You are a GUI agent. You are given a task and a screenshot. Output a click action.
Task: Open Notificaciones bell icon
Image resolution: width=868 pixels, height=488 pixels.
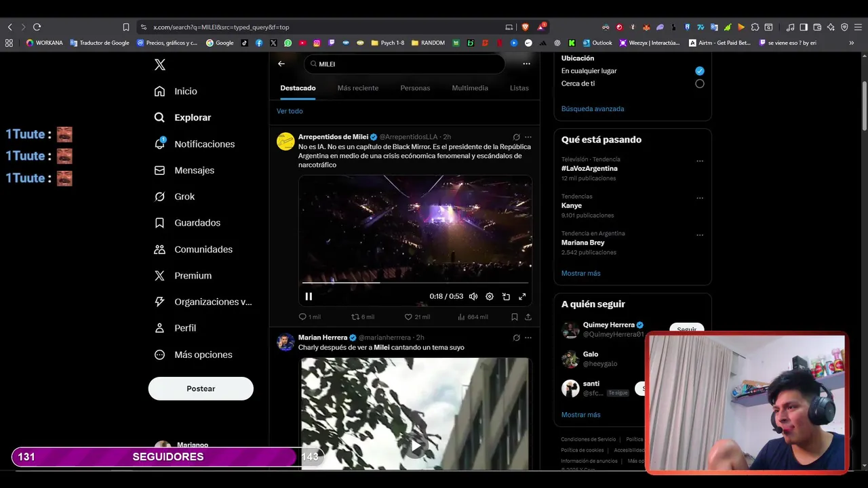coord(160,144)
